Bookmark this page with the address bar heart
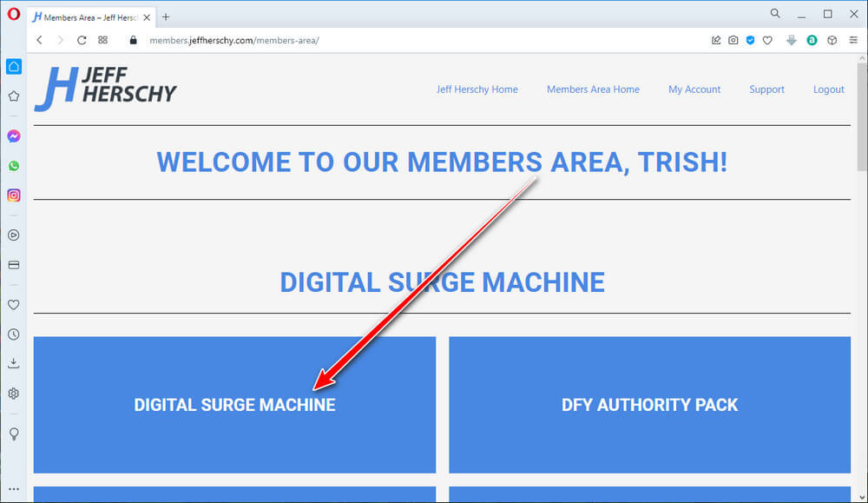This screenshot has height=503, width=868. point(767,40)
